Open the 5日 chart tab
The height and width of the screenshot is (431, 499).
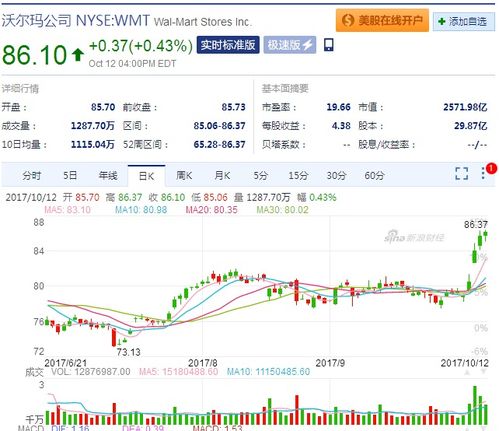[70, 175]
